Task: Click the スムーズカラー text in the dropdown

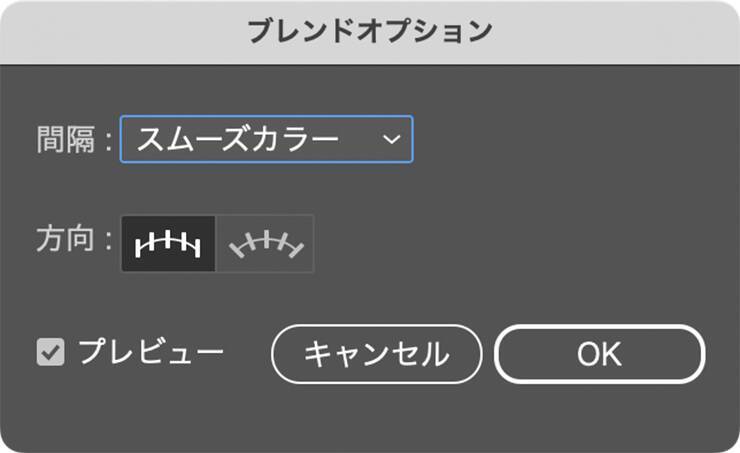Action: tap(238, 139)
